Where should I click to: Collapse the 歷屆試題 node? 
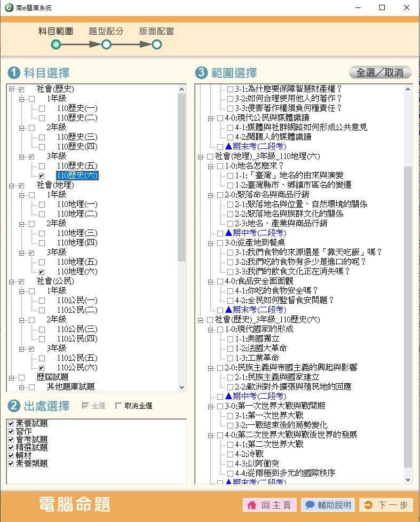(11, 377)
